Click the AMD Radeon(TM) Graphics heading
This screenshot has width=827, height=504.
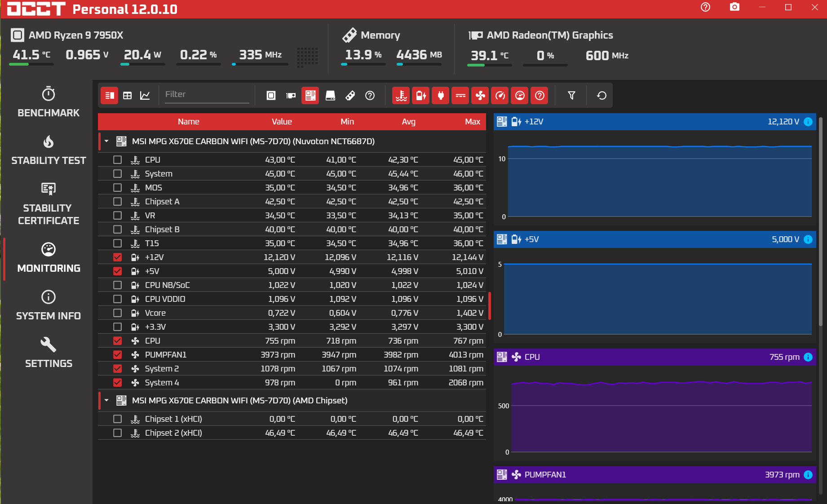550,35
